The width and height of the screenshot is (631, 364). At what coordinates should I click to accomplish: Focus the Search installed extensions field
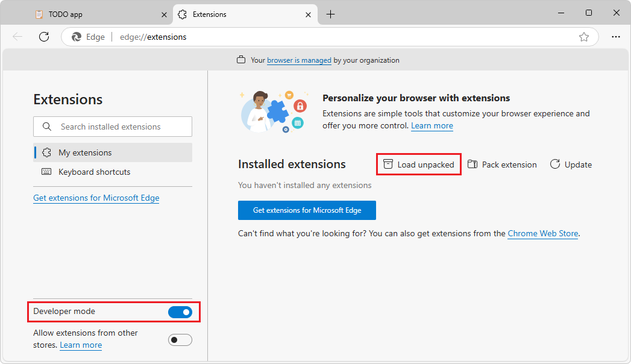pyautogui.click(x=113, y=127)
